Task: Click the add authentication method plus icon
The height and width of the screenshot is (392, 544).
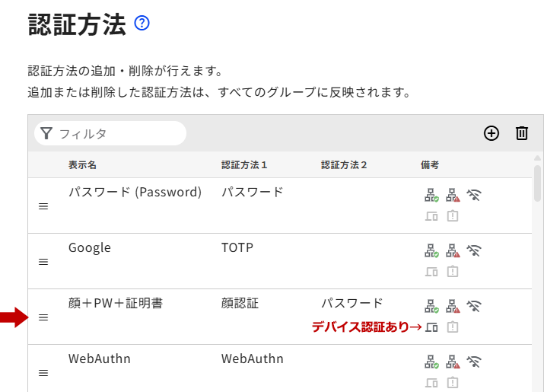Action: click(492, 133)
